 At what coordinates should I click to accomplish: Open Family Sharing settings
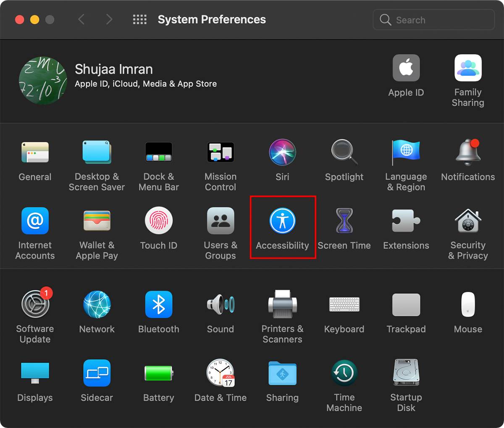click(x=467, y=68)
